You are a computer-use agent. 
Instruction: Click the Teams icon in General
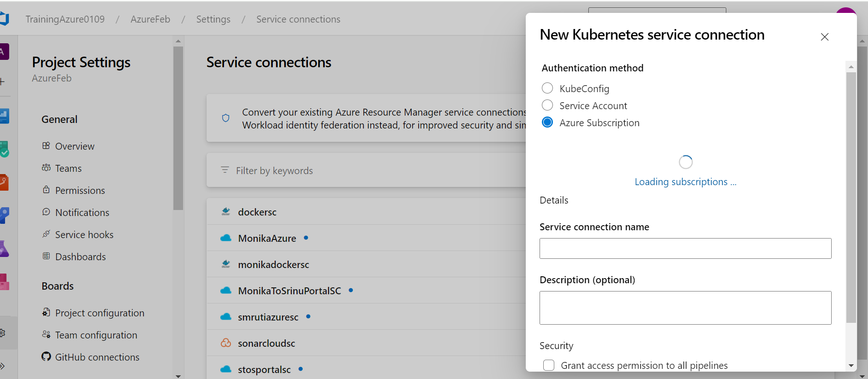(46, 168)
